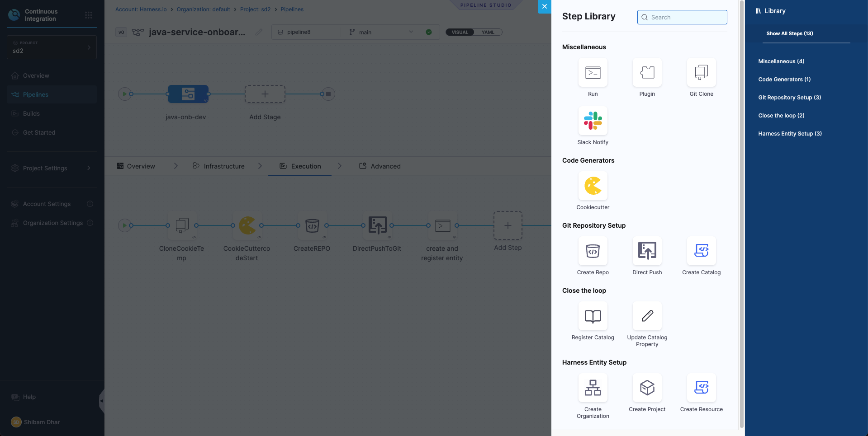Close the Step Library panel
868x436 pixels.
click(544, 6)
